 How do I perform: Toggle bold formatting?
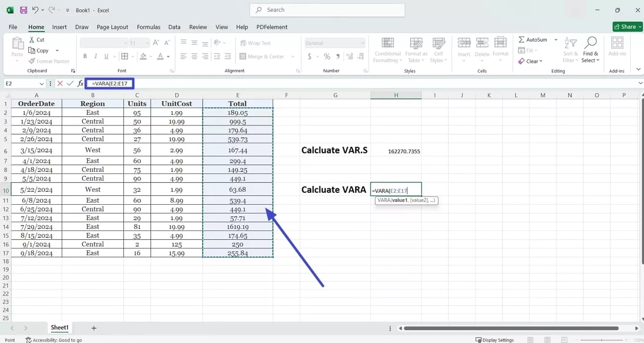85,56
